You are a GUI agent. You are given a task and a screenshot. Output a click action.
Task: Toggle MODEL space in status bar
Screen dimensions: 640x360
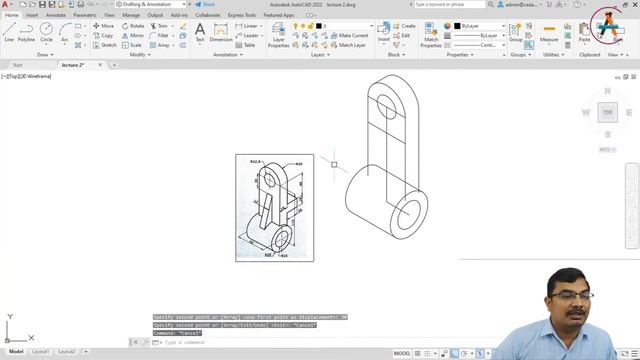(x=402, y=353)
